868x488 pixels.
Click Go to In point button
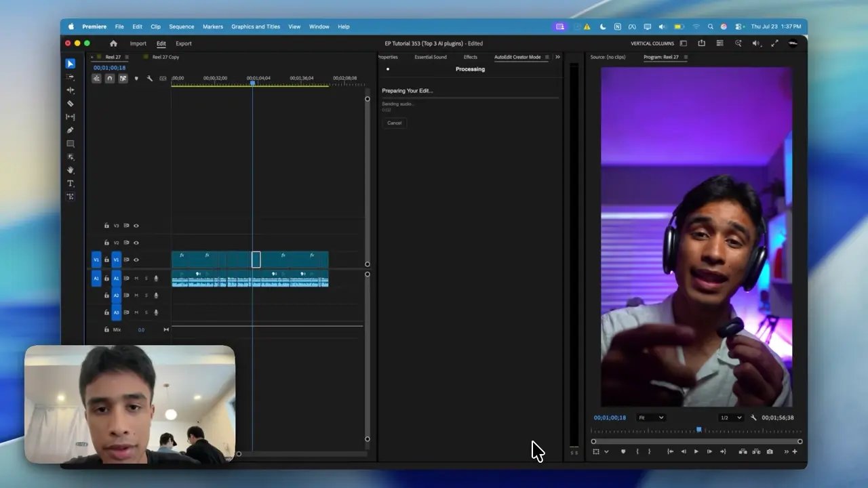[670, 451]
